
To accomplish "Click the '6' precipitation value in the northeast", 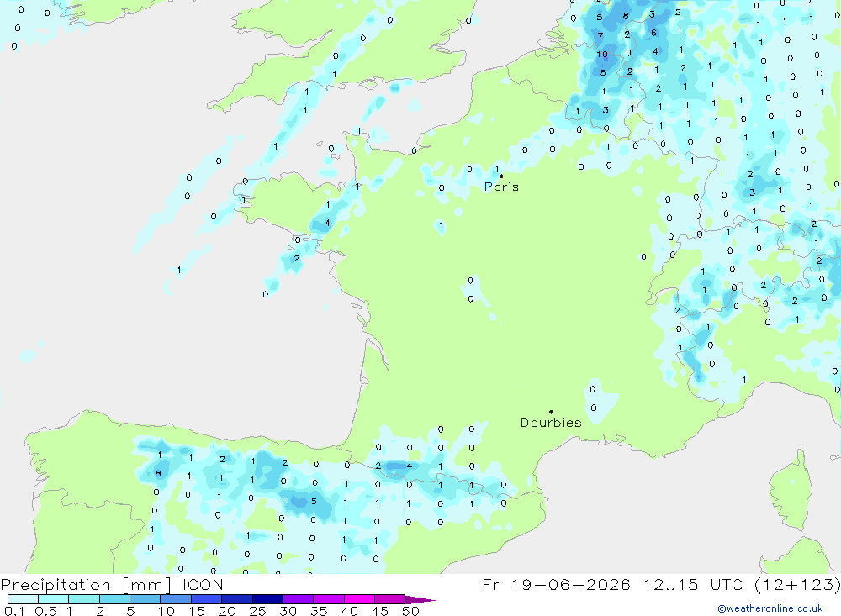I will (653, 33).
